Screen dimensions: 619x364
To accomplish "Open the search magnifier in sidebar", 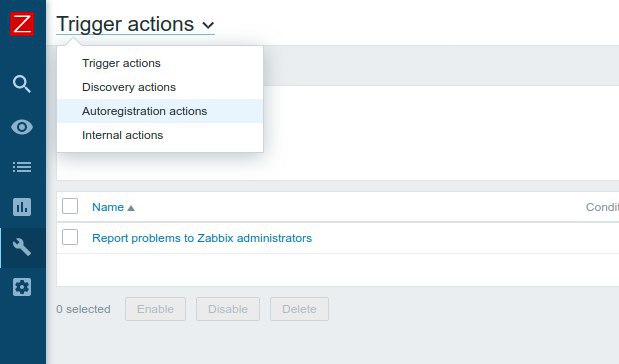I will coord(22,84).
